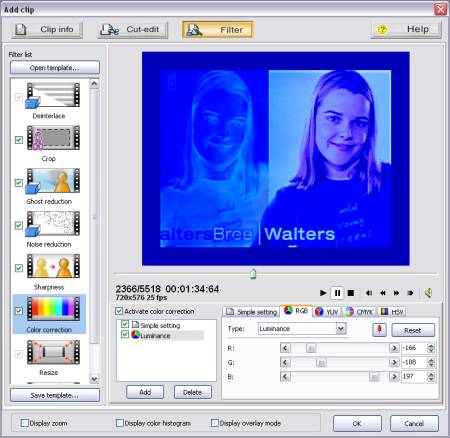This screenshot has height=438, width=450.
Task: Toggle Activate color correction checkbox
Action: [119, 311]
